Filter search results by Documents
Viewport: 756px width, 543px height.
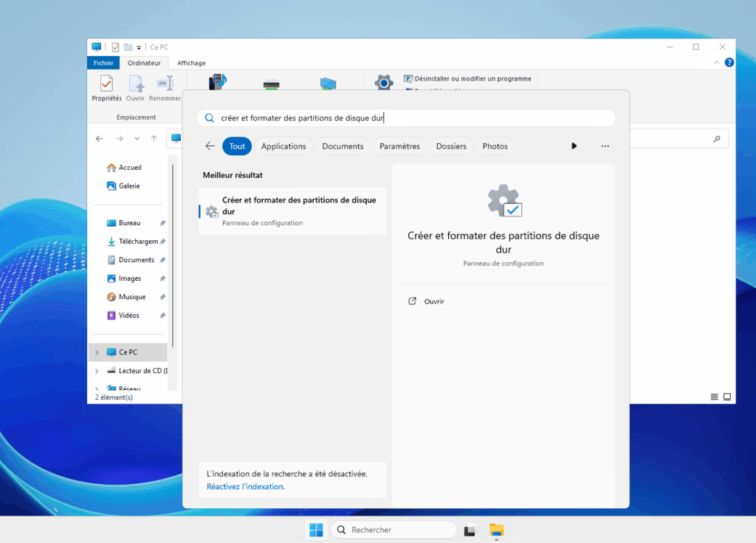click(x=343, y=146)
